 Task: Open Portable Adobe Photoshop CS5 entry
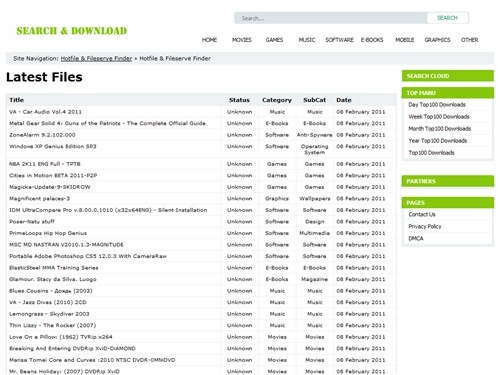point(88,256)
